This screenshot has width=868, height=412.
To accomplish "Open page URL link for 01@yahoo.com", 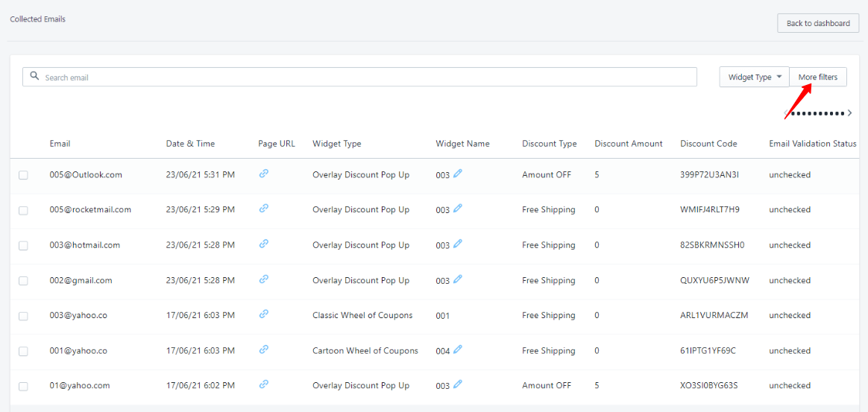I will (x=264, y=384).
